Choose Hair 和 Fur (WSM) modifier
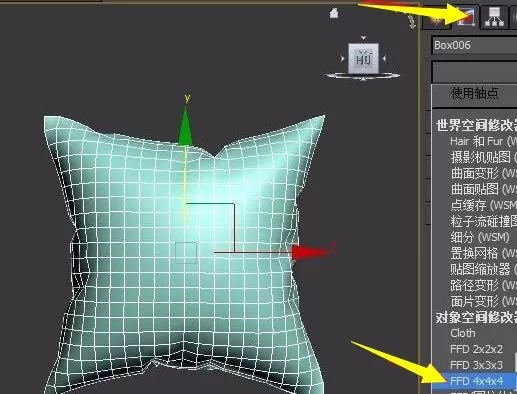This screenshot has height=394, width=517. tap(483, 141)
